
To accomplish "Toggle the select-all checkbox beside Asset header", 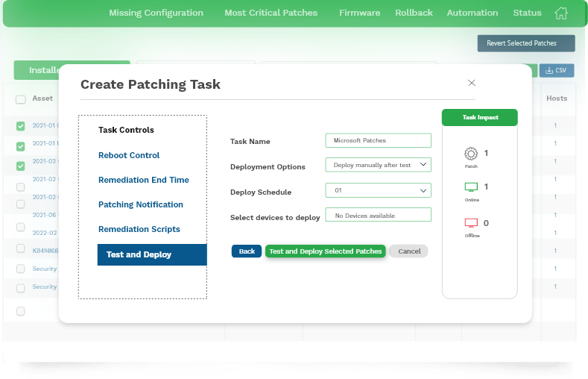I will click(x=21, y=99).
